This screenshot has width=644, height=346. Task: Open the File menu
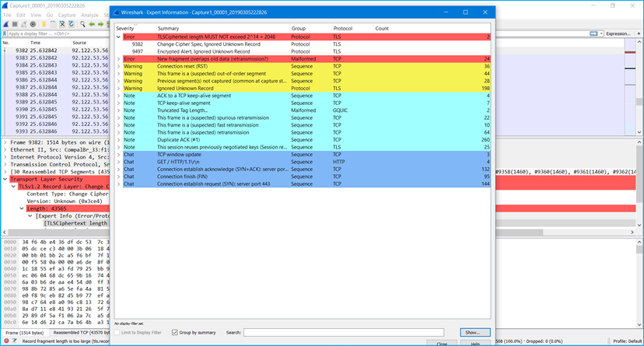[8, 16]
